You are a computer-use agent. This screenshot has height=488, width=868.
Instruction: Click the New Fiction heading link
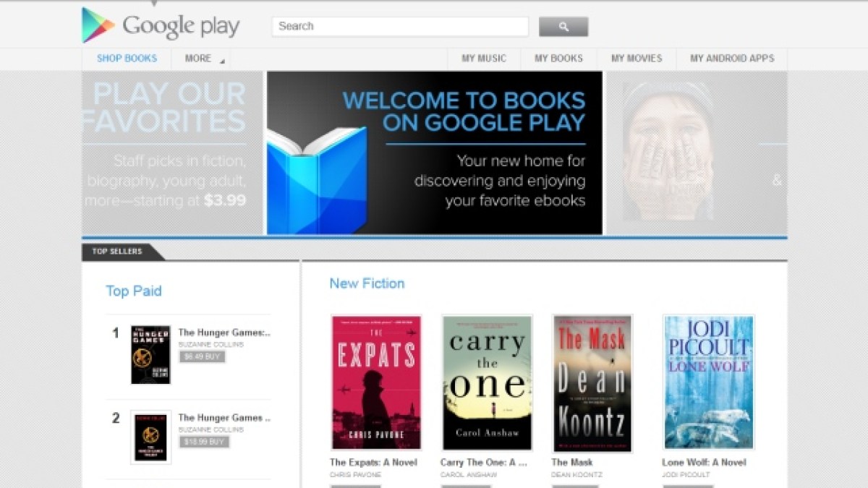(367, 283)
